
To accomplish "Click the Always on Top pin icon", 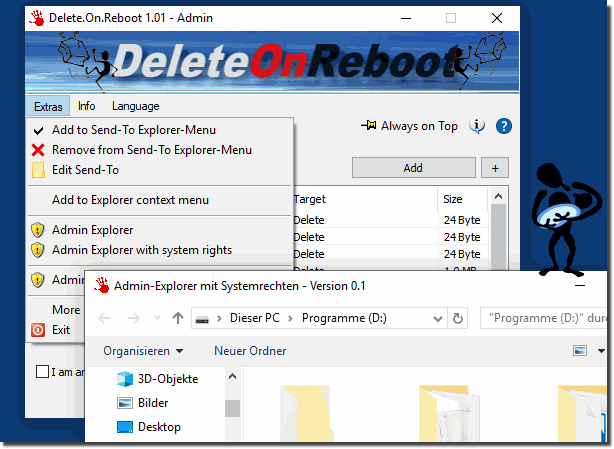I will coord(368,126).
